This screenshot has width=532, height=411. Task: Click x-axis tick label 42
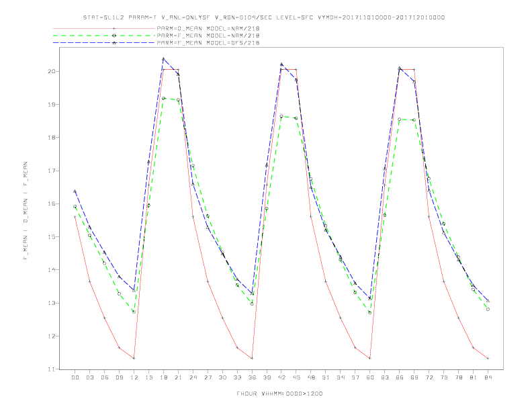[x=281, y=377]
